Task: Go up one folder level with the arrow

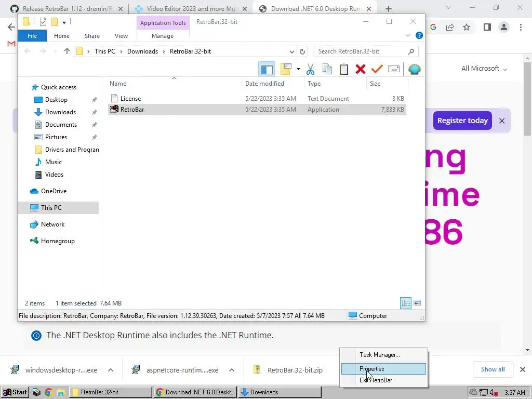Action: pyautogui.click(x=67, y=51)
